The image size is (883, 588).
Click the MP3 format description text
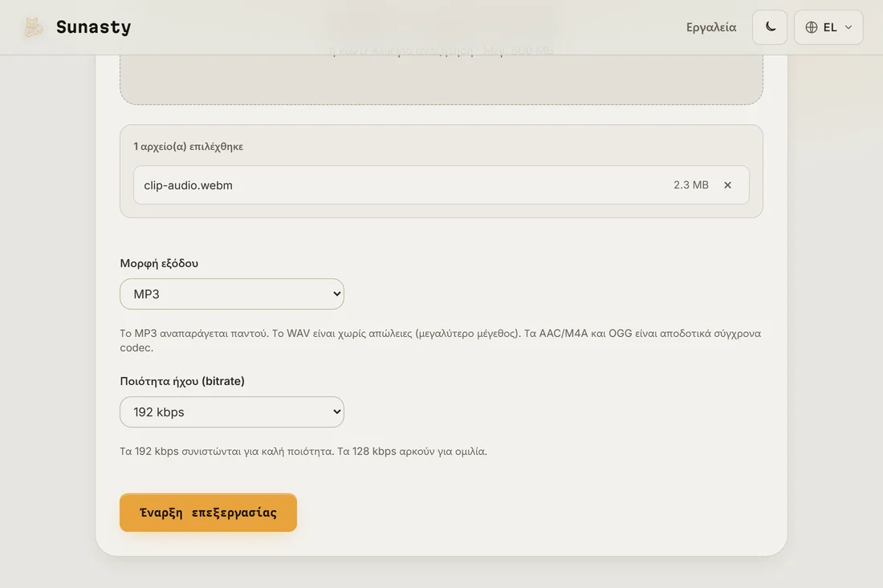click(x=441, y=340)
